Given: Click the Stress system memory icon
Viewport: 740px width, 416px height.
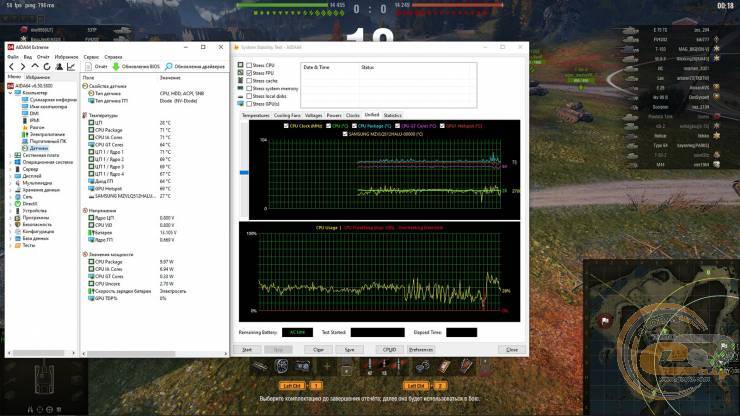Looking at the screenshot, I should pyautogui.click(x=241, y=88).
